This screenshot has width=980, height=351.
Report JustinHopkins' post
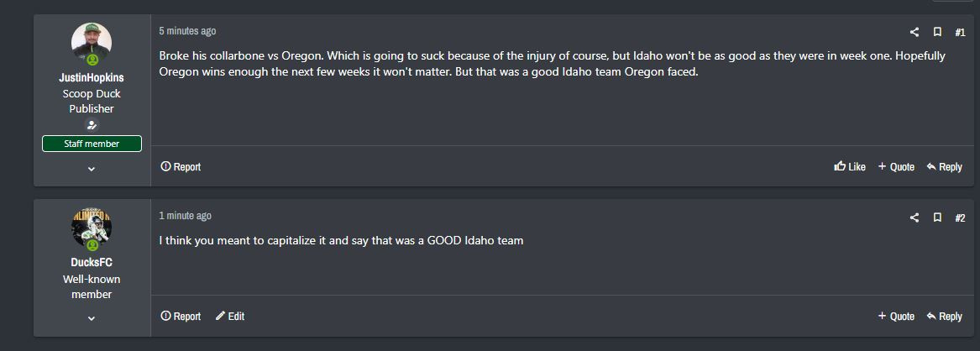[181, 167]
